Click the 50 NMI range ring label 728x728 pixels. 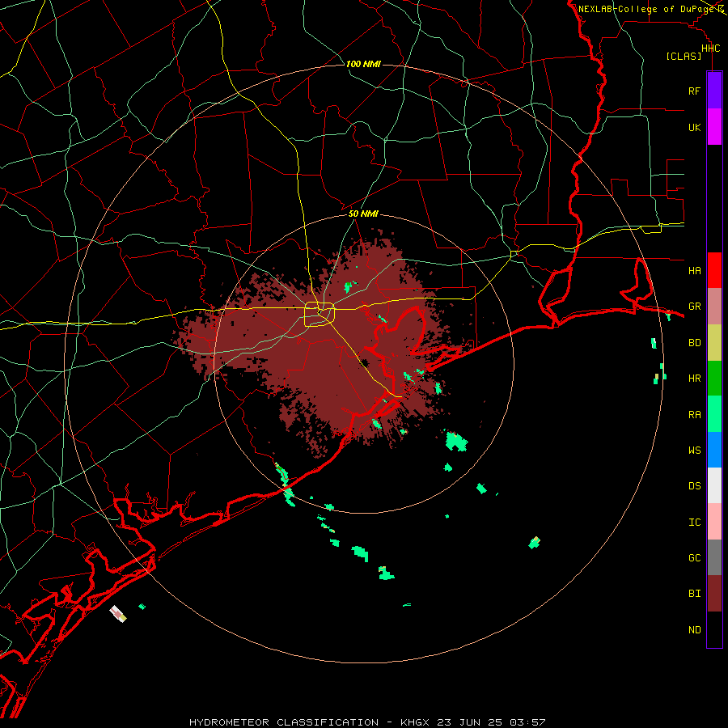pyautogui.click(x=363, y=214)
